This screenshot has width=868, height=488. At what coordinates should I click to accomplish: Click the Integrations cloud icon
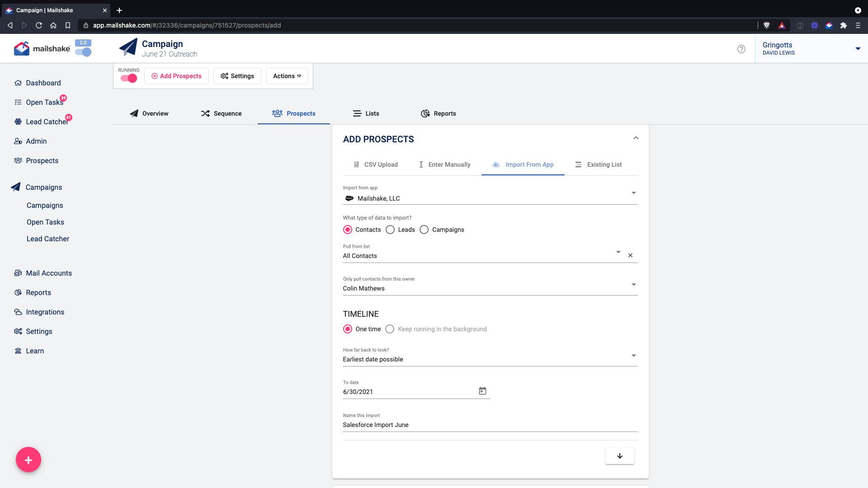pyautogui.click(x=18, y=312)
